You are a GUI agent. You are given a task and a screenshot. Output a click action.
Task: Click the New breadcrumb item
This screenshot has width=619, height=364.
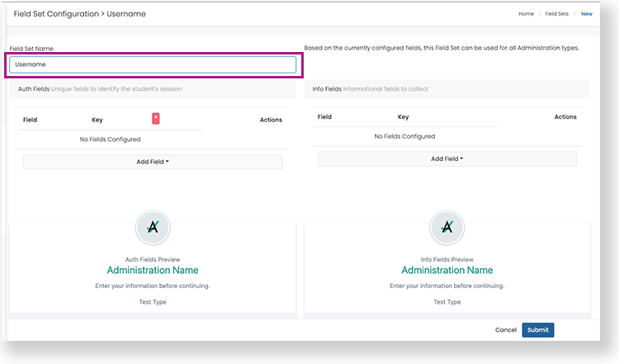click(x=587, y=14)
